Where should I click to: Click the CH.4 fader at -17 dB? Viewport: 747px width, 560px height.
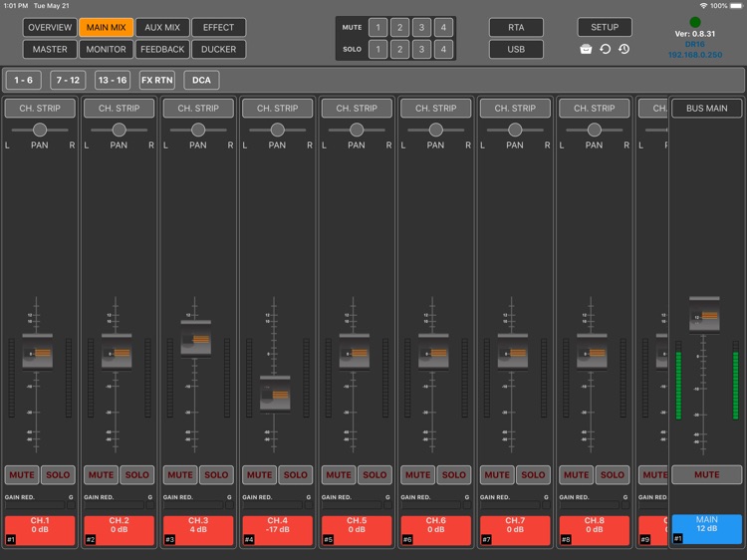(x=275, y=395)
